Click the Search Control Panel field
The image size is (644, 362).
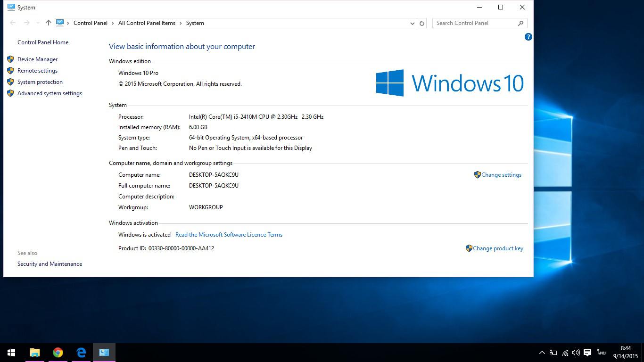click(x=479, y=23)
